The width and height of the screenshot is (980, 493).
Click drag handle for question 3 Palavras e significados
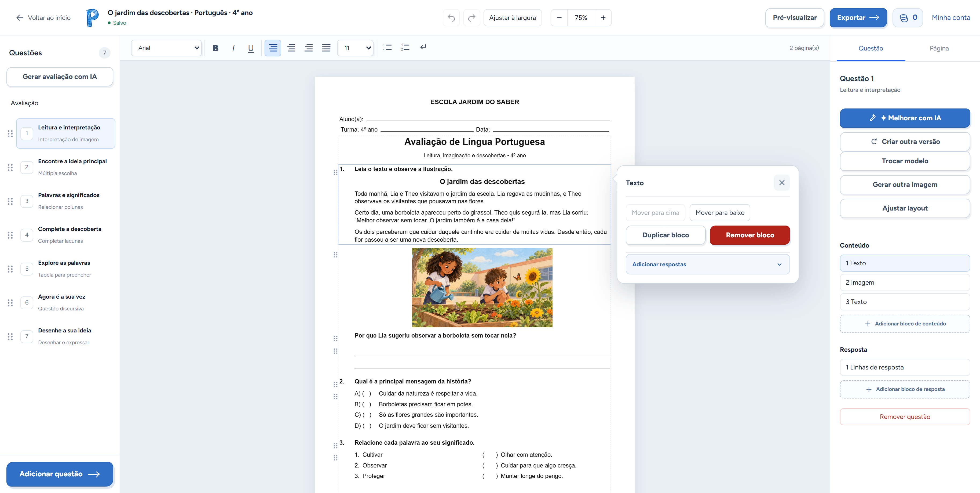click(x=10, y=201)
